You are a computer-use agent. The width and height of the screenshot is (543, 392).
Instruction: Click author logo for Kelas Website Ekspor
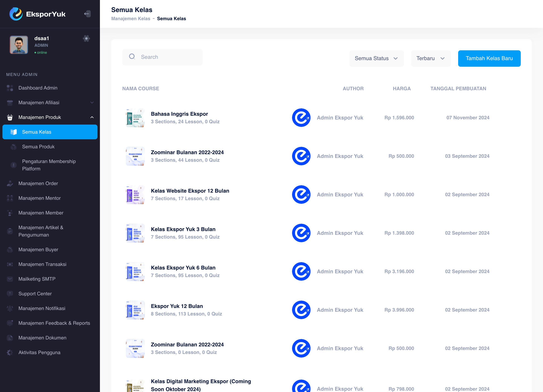click(x=301, y=194)
